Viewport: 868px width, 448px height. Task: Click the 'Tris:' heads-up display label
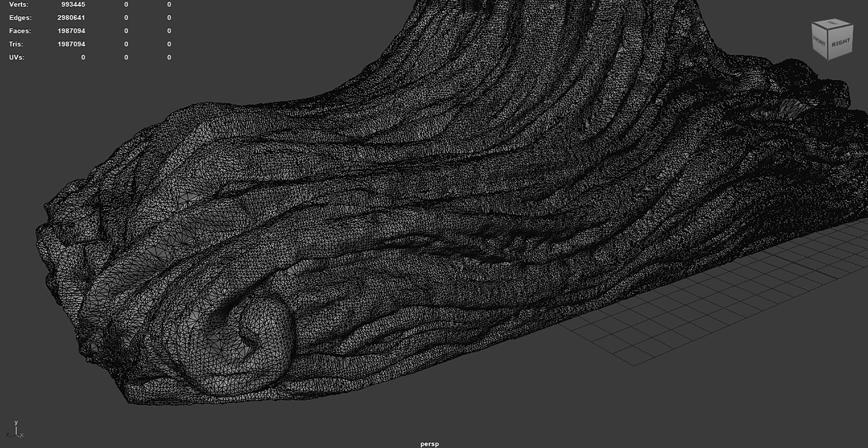(16, 44)
